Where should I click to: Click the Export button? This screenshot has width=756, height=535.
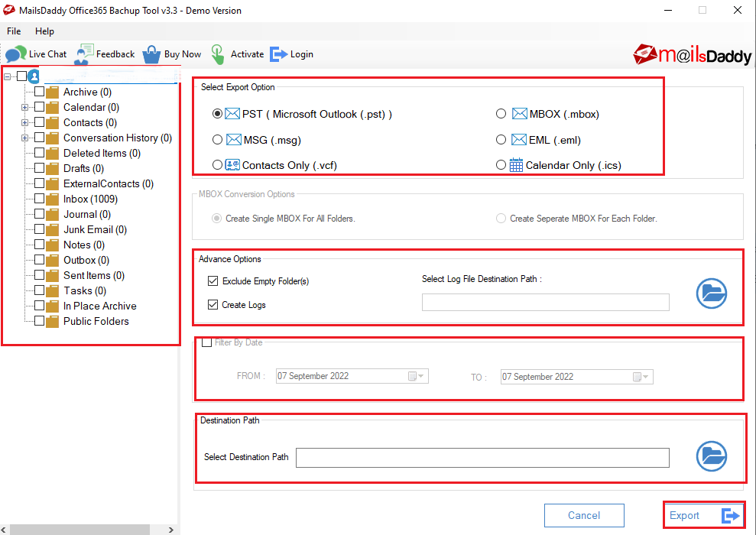pyautogui.click(x=704, y=515)
